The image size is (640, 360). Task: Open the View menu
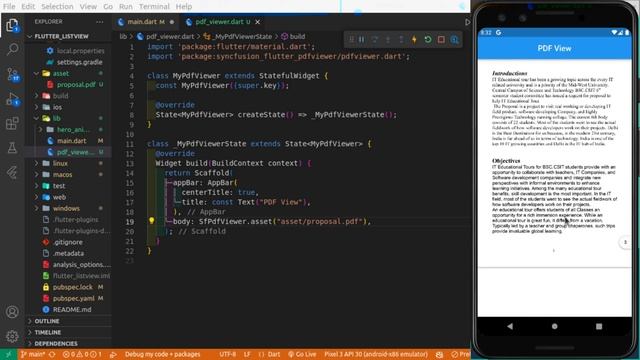(x=88, y=7)
